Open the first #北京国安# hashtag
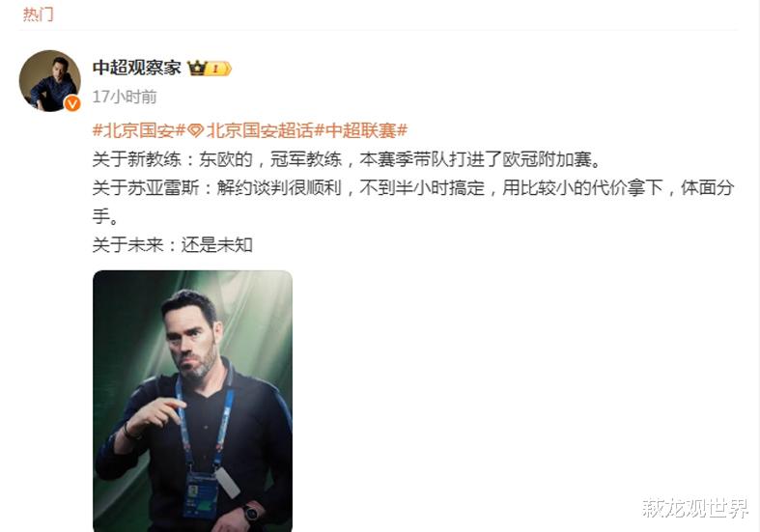 tap(139, 130)
